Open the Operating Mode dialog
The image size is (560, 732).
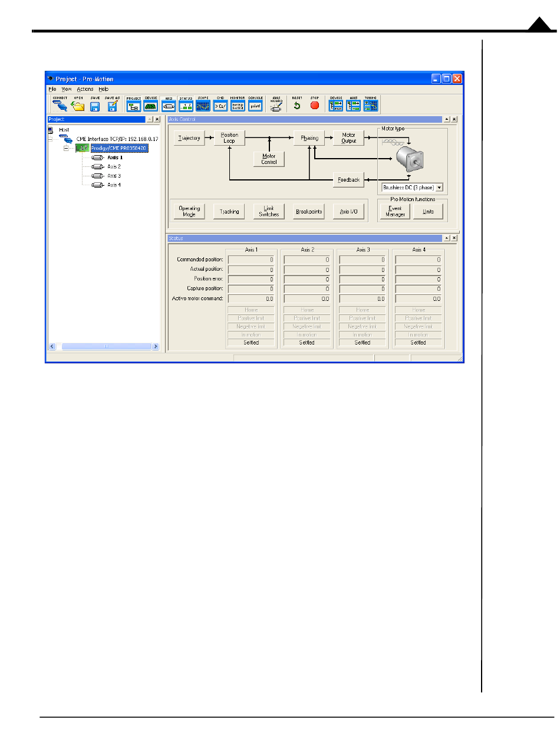(189, 211)
